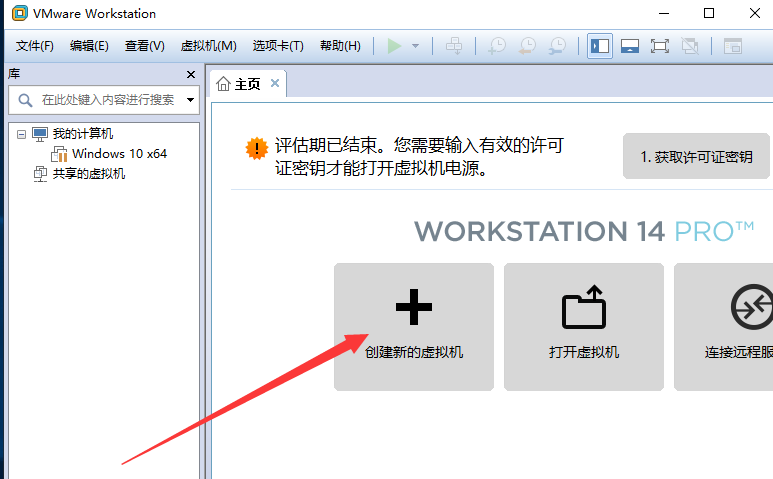The width and height of the screenshot is (773, 479).
Task: Click the Revert to Snapshot icon
Action: pos(526,46)
